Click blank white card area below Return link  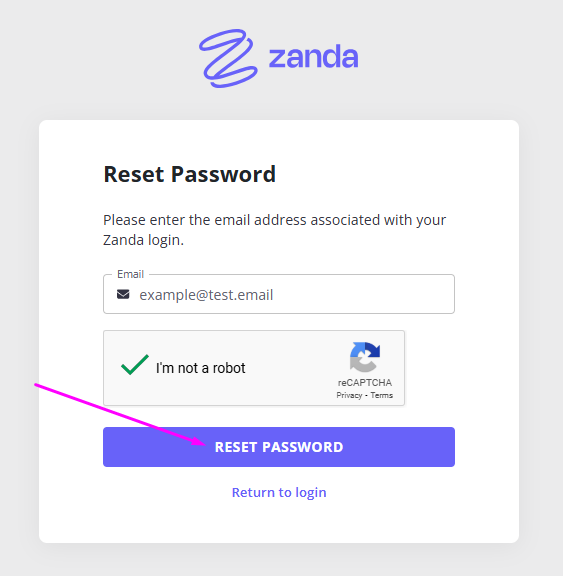tap(279, 523)
